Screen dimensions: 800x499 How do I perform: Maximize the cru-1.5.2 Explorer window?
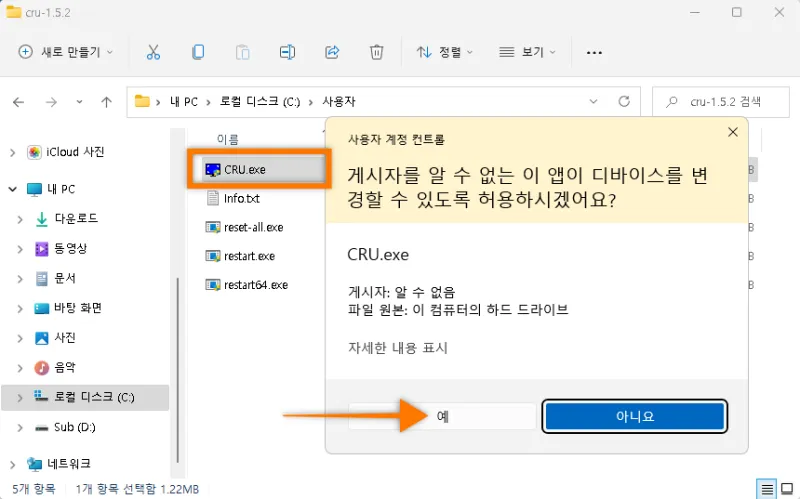coord(736,12)
